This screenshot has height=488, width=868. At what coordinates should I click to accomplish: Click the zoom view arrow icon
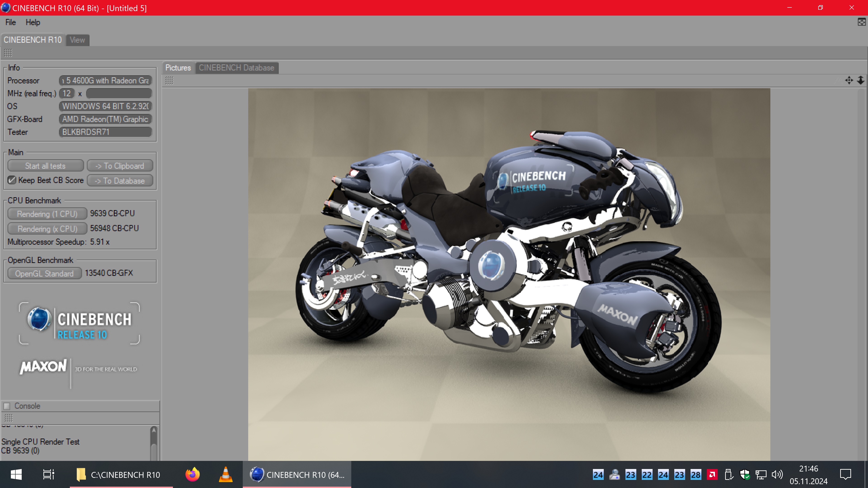pyautogui.click(x=860, y=80)
